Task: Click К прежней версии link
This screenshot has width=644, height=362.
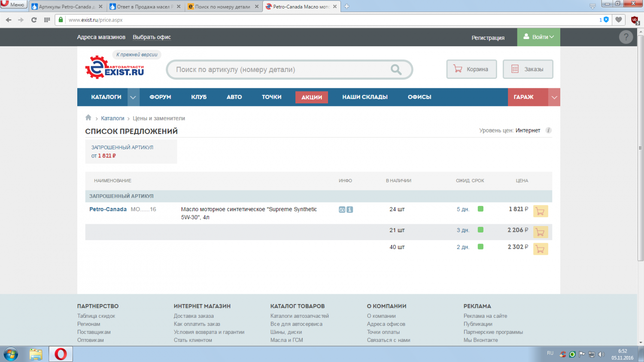Action: 137,54
